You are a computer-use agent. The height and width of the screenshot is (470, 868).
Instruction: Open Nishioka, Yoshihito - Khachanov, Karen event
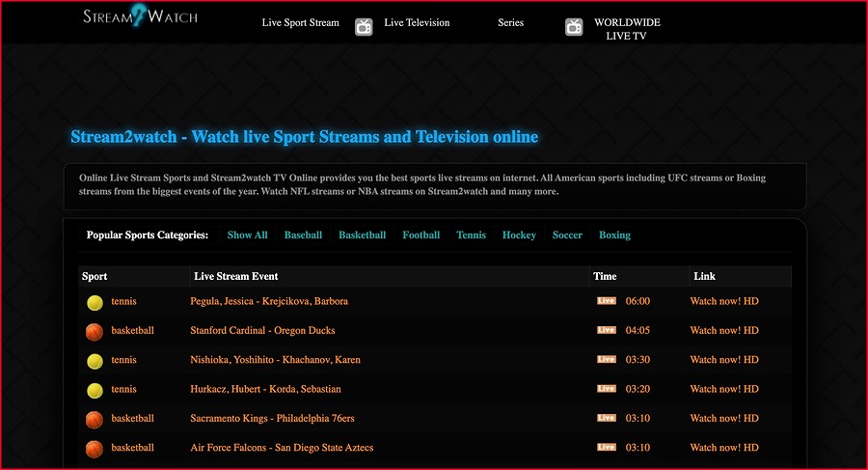(275, 360)
